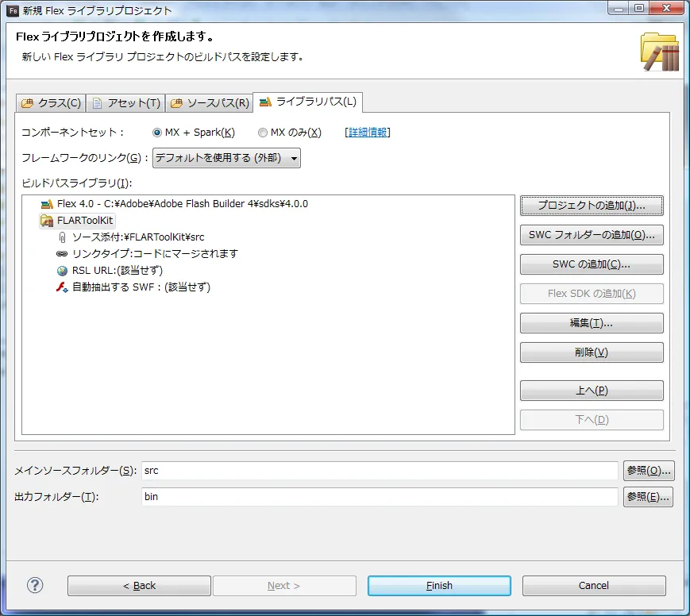Select the リンクタイプ tree row

coord(148,254)
